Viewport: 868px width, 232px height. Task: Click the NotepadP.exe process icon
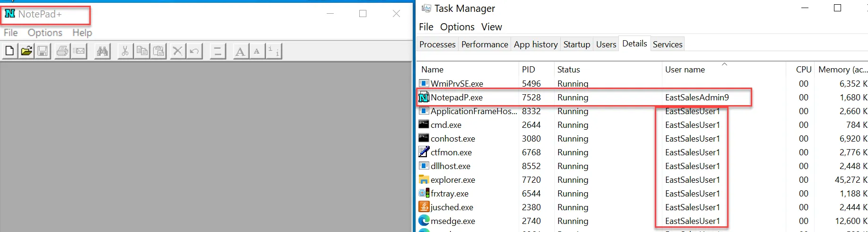[x=424, y=97]
